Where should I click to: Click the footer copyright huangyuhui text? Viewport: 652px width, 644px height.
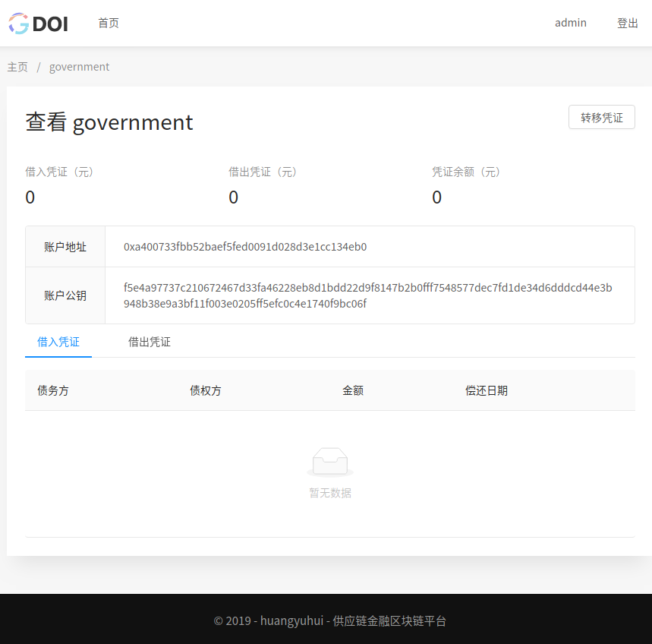pos(329,620)
